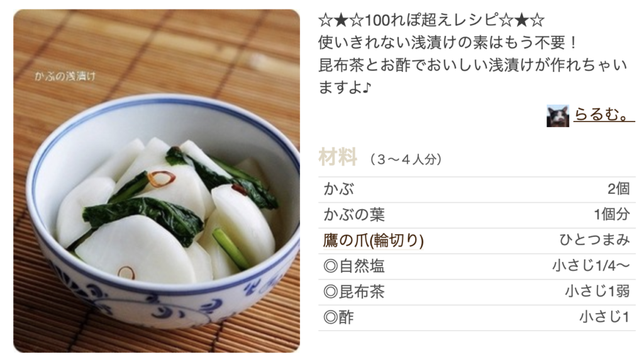Click the 材料 section heading

338,157
